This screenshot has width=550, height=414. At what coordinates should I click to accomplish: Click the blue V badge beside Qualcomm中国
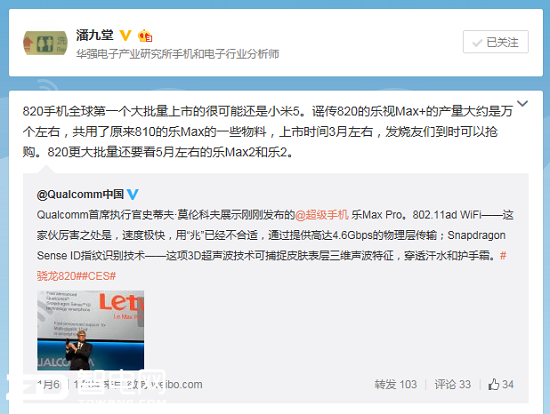(133, 194)
